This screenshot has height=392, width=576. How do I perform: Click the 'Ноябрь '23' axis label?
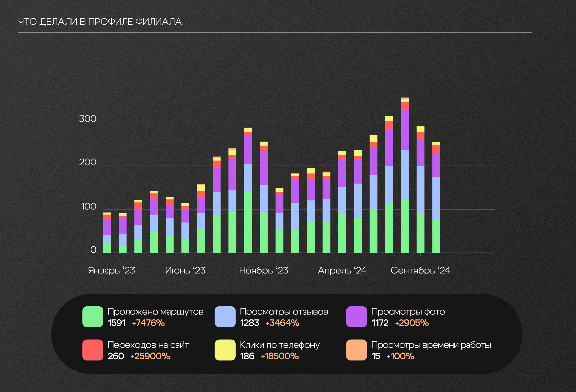click(263, 270)
